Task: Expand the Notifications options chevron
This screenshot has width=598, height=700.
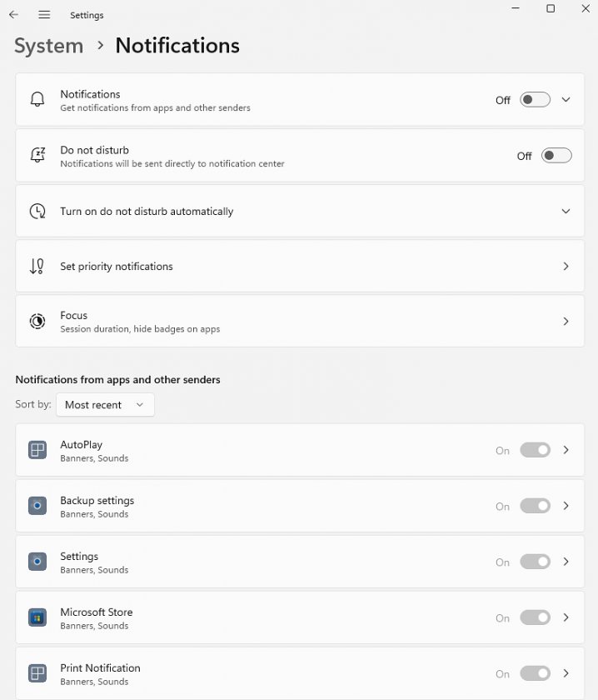Action: point(566,99)
